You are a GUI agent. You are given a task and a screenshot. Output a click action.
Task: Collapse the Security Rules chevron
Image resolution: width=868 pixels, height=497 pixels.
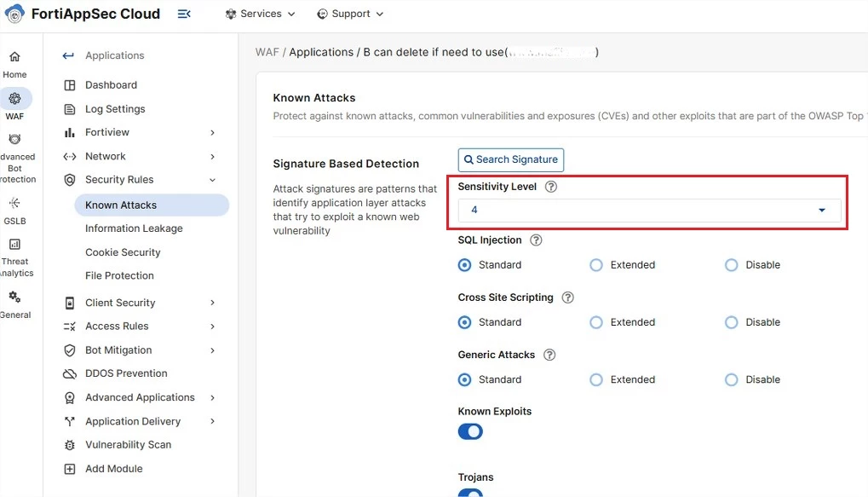[x=213, y=180]
